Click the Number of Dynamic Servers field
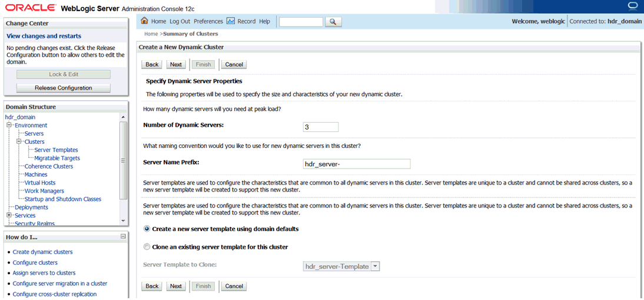 pos(320,127)
